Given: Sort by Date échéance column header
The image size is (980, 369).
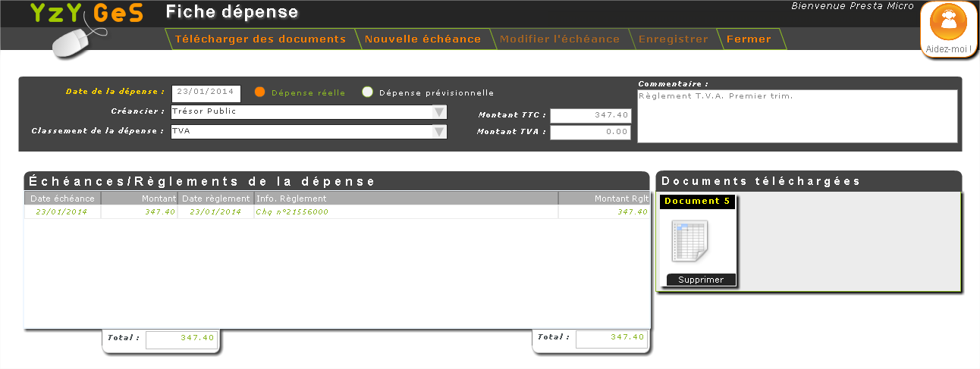Looking at the screenshot, I should [62, 199].
